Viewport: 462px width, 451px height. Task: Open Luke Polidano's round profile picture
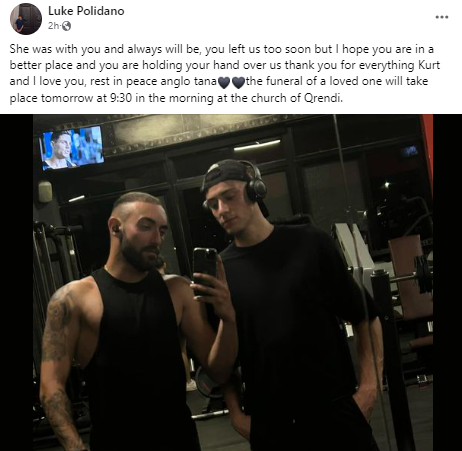click(26, 19)
